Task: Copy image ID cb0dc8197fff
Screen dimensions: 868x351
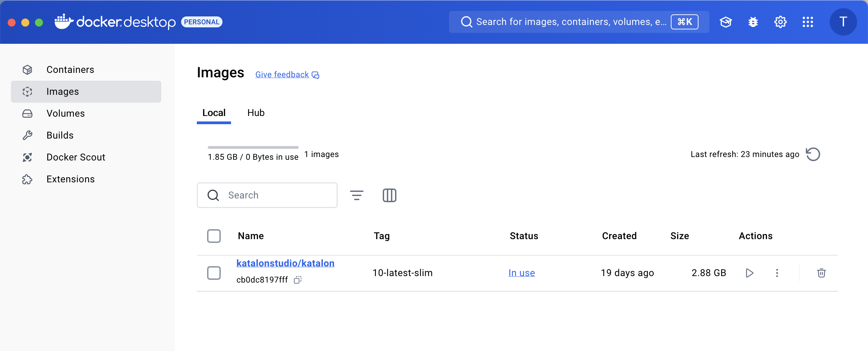Action: [x=298, y=280]
